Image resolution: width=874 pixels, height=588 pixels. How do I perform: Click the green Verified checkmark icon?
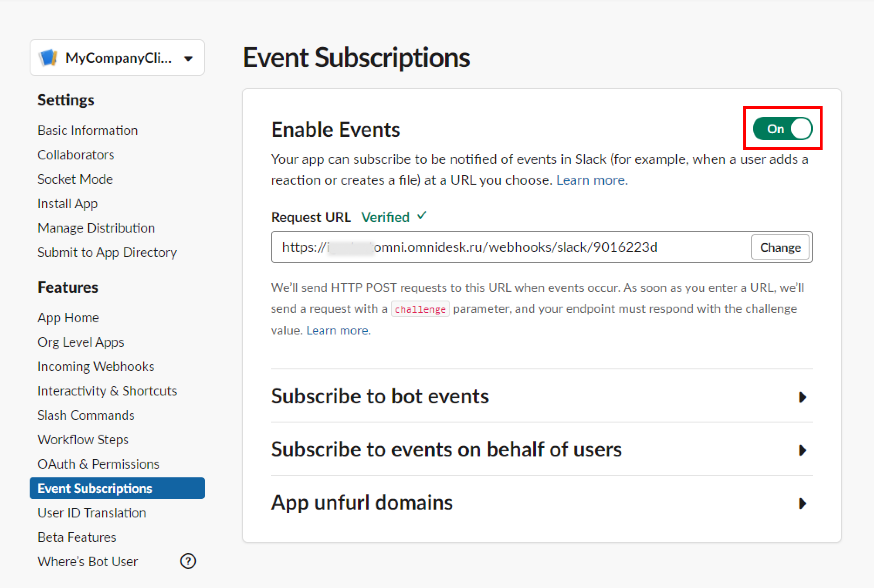point(422,215)
